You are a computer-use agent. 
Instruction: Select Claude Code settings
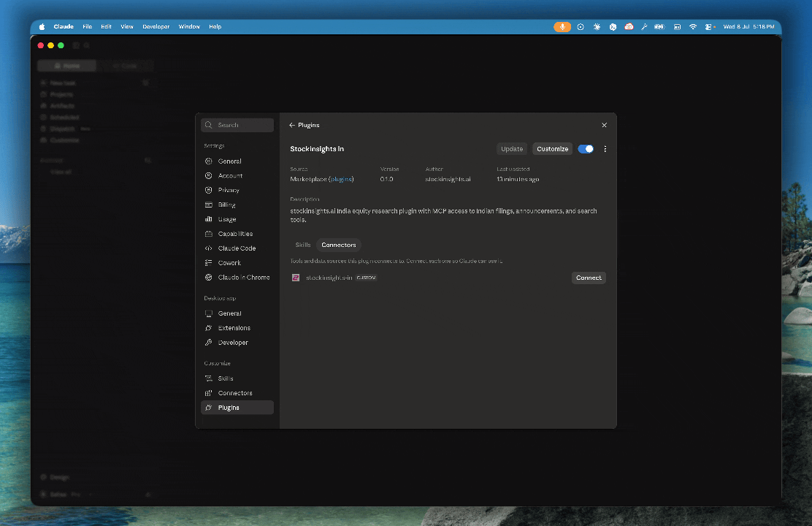[x=237, y=248]
